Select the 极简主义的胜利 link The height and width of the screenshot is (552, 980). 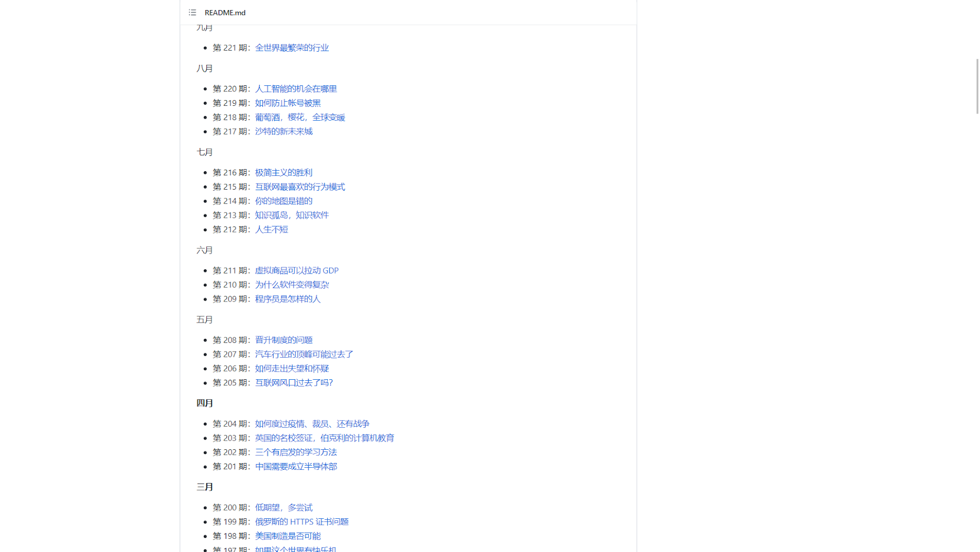click(283, 172)
